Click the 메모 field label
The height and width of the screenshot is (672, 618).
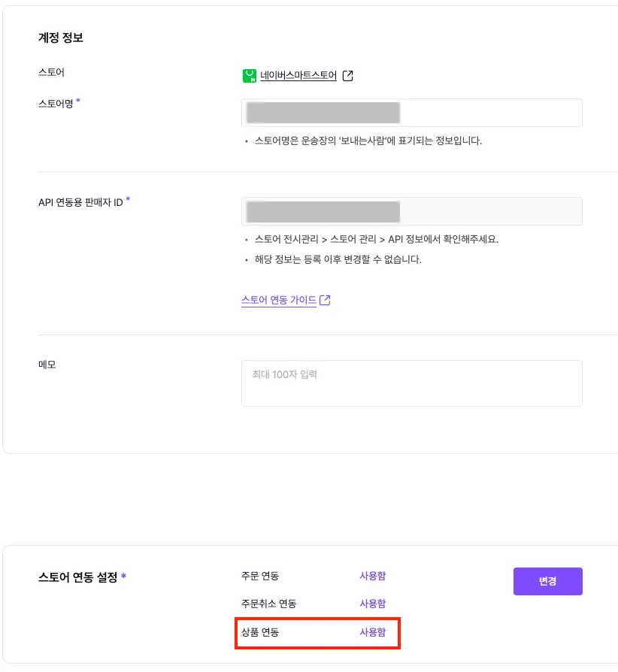click(47, 365)
